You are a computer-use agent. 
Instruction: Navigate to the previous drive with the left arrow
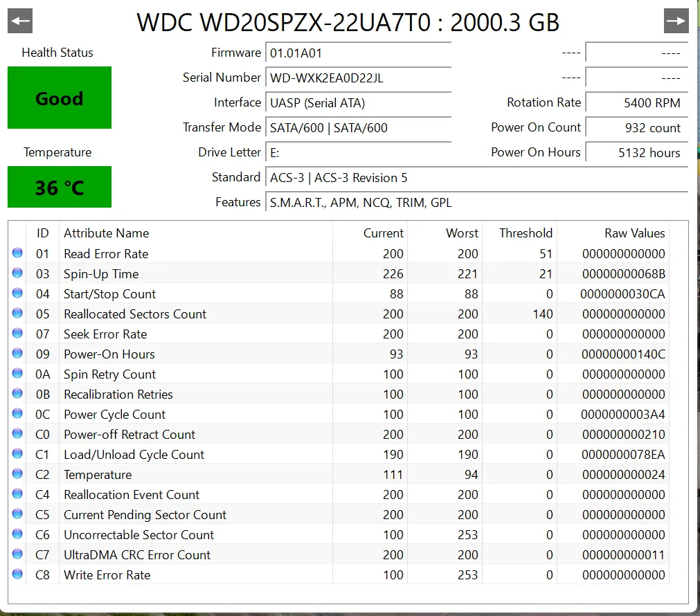coord(19,20)
